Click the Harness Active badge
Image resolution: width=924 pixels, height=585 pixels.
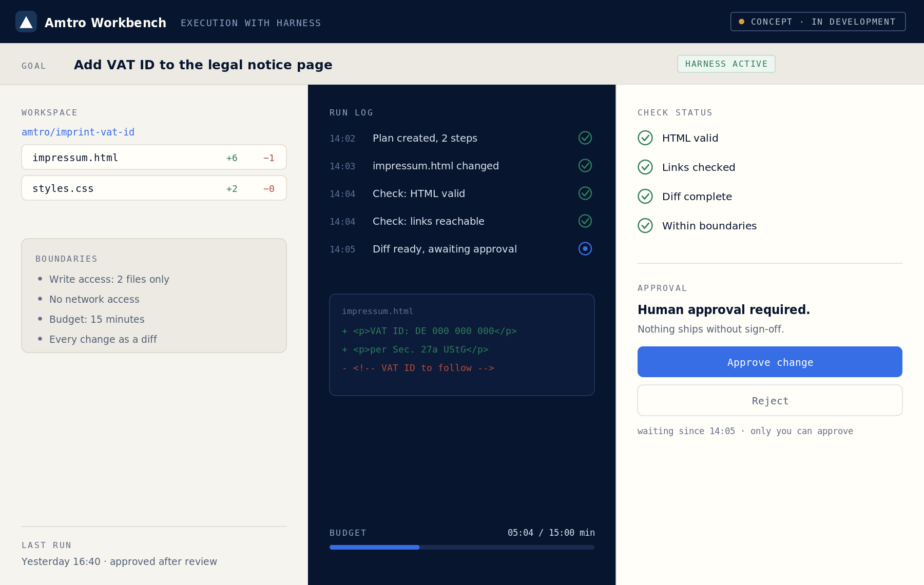(726, 64)
